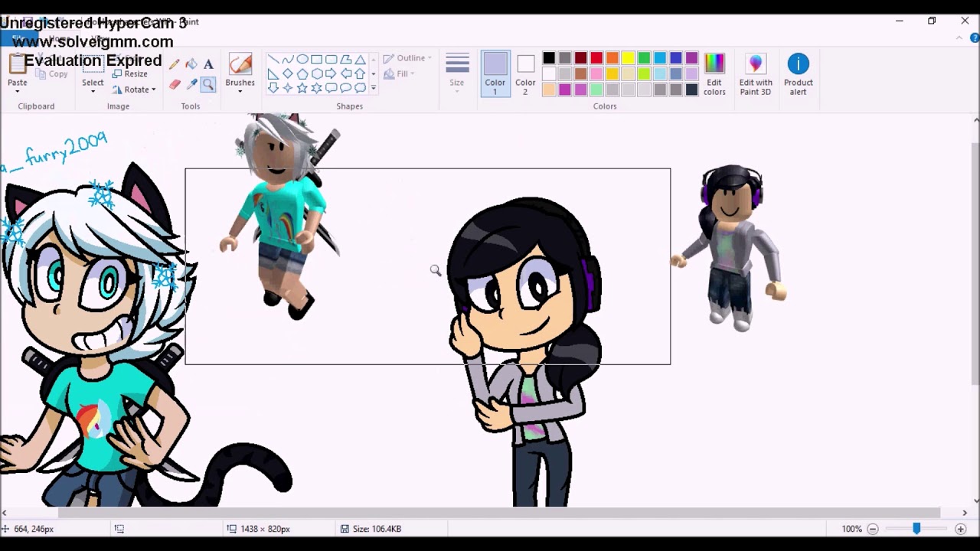Screen dimensions: 980x551
Task: Pick the green color swatch
Action: click(644, 58)
